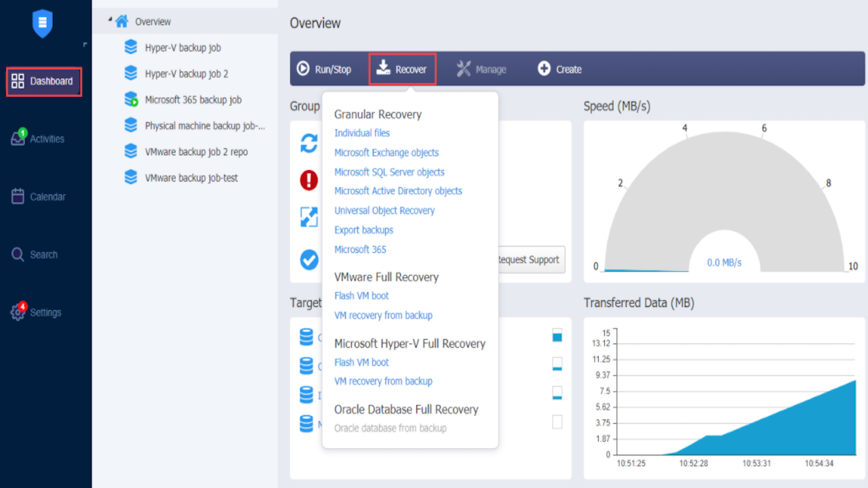Choose Universal Object Recovery
Image resolution: width=868 pixels, height=488 pixels.
384,211
